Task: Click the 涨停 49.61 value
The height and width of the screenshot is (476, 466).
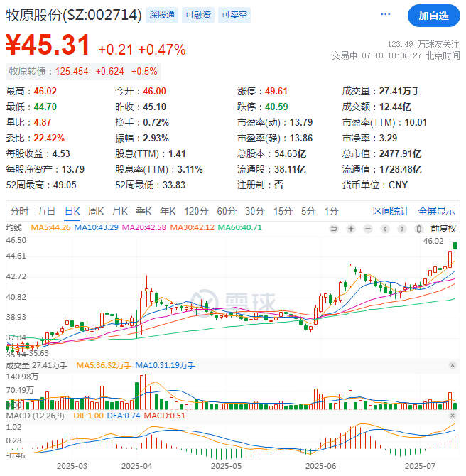Action: pos(276,91)
